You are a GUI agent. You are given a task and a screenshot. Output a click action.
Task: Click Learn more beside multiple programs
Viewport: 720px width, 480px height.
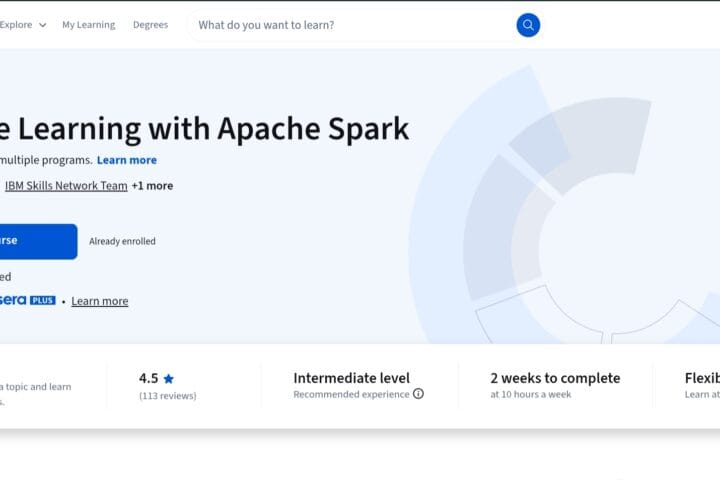127,160
